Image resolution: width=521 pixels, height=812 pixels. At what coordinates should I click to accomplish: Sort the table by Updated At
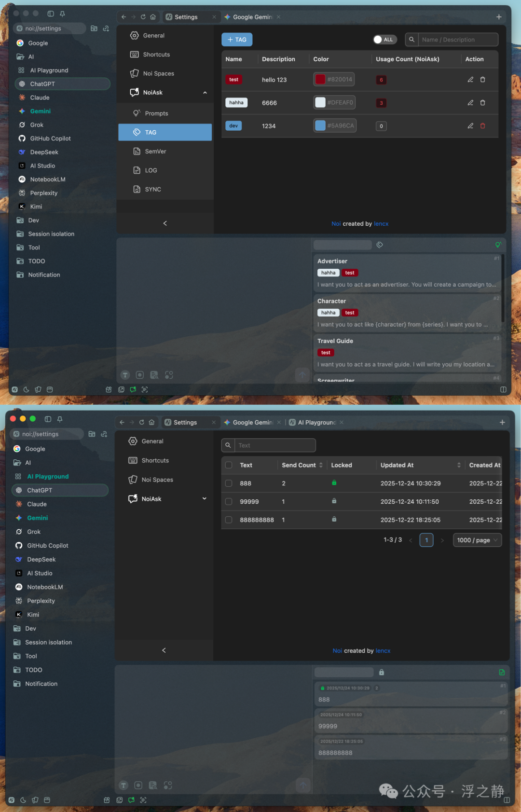(459, 465)
